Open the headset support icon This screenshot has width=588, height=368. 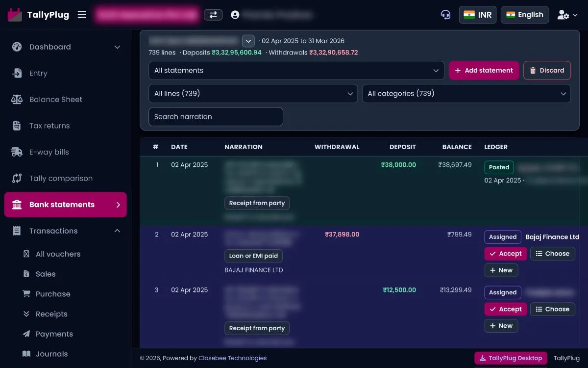[445, 15]
